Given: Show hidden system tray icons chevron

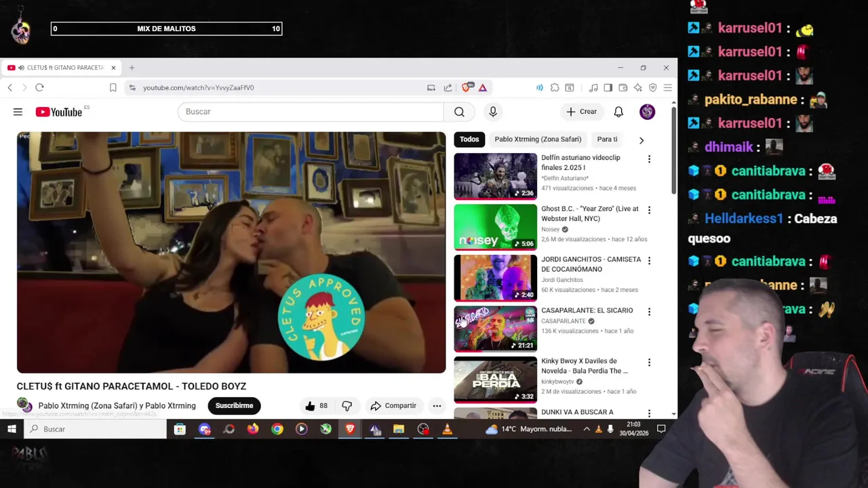Looking at the screenshot, I should (x=587, y=429).
